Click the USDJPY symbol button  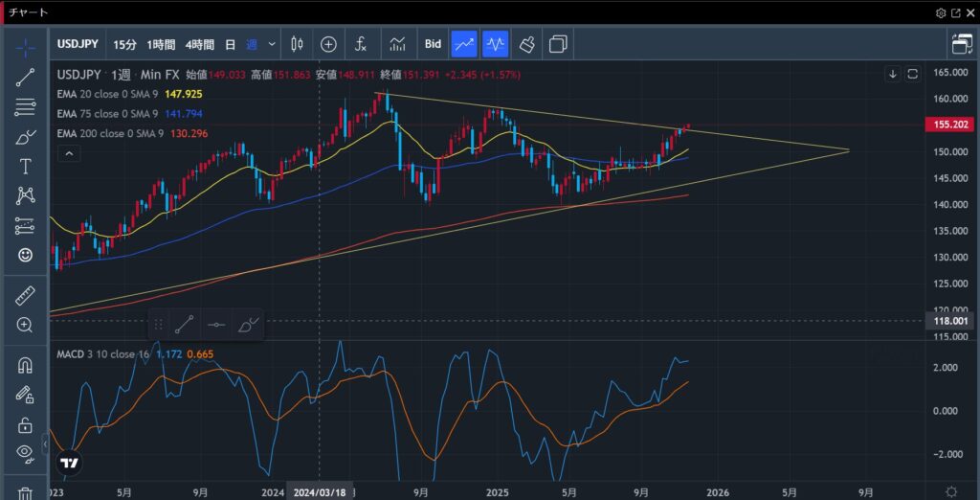pyautogui.click(x=76, y=44)
